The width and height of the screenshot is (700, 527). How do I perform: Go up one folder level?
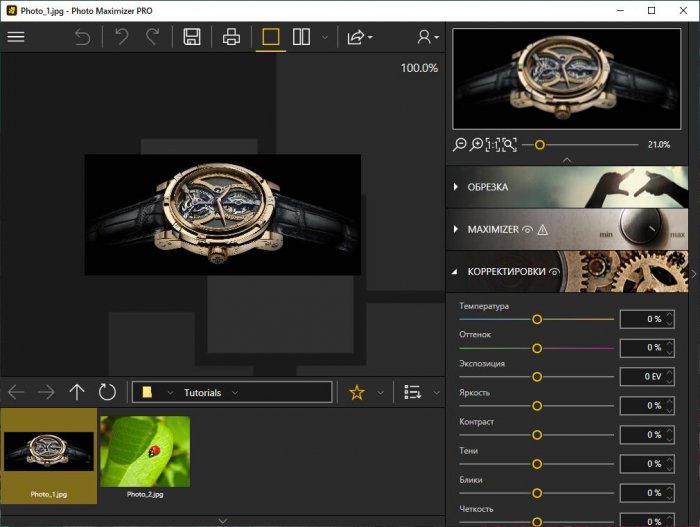pyautogui.click(x=77, y=392)
